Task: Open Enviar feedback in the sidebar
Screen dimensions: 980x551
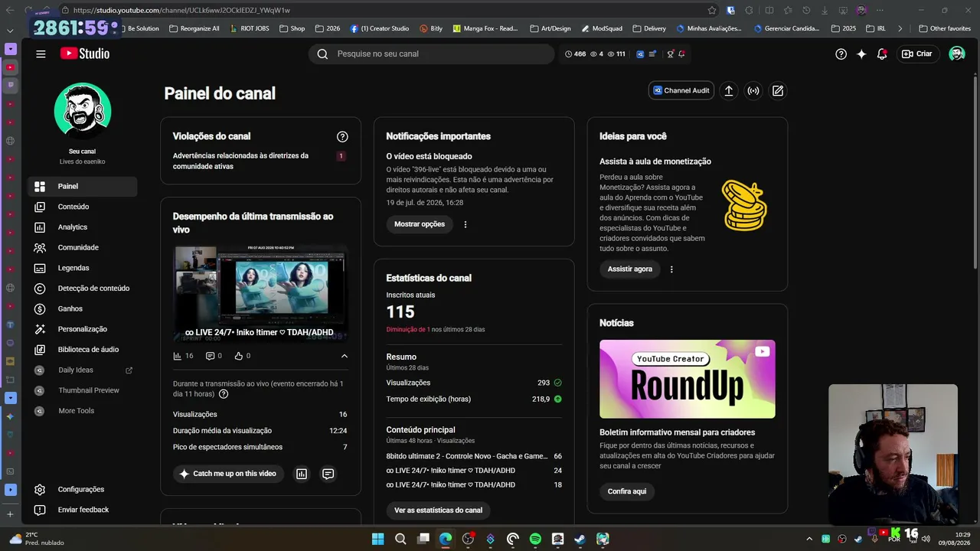Action: 83,510
